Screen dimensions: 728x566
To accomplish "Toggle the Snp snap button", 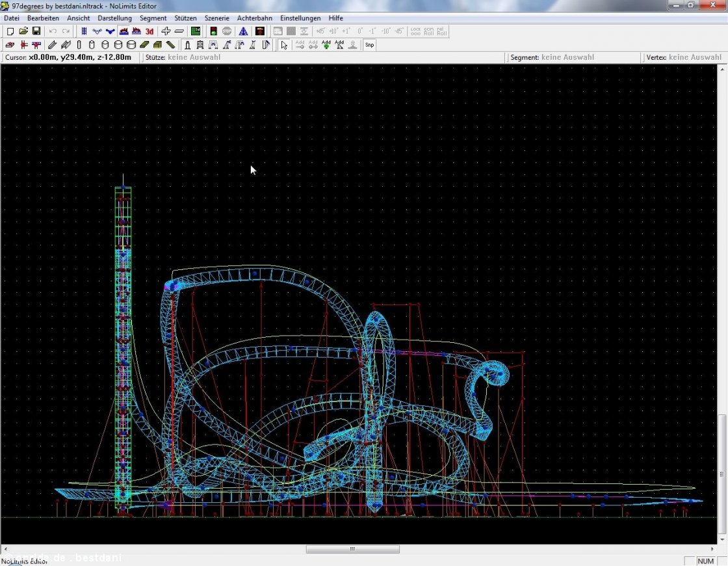I will 370,45.
